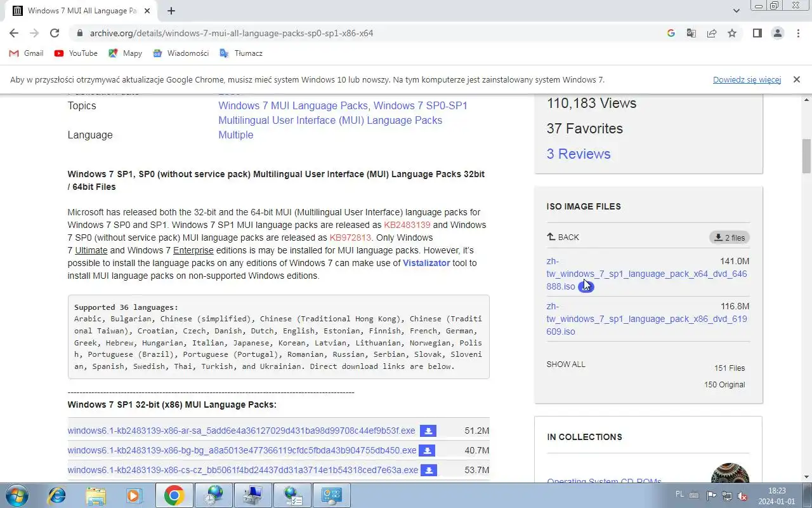This screenshot has height=508, width=812.
Task: Open the Chrome side panel
Action: 757,33
